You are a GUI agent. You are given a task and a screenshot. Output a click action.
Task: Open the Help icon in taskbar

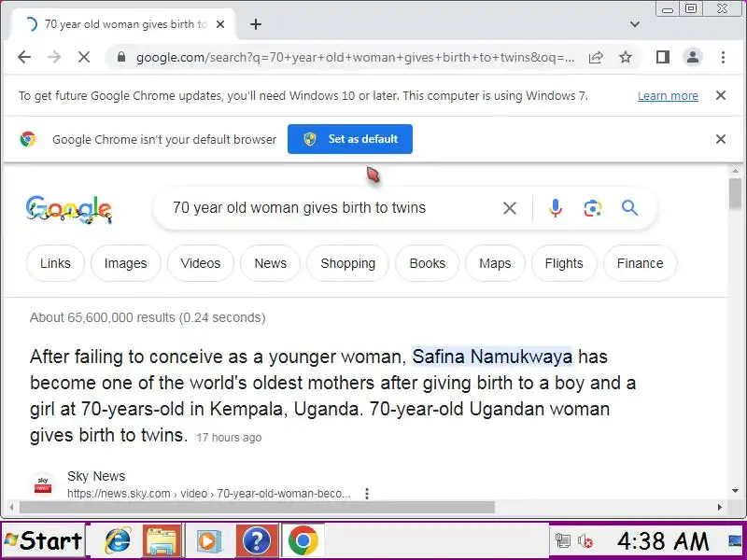point(257,541)
